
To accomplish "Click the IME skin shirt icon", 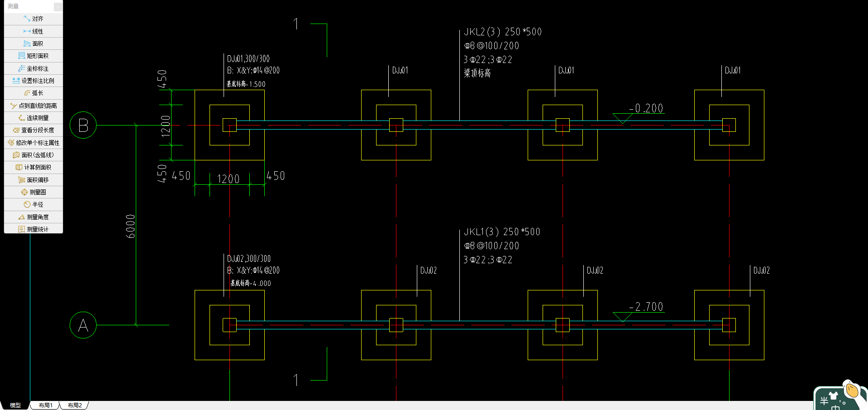I will click(x=833, y=396).
